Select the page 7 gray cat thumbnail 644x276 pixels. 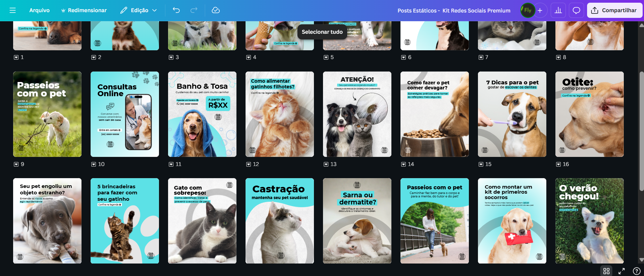(x=512, y=36)
